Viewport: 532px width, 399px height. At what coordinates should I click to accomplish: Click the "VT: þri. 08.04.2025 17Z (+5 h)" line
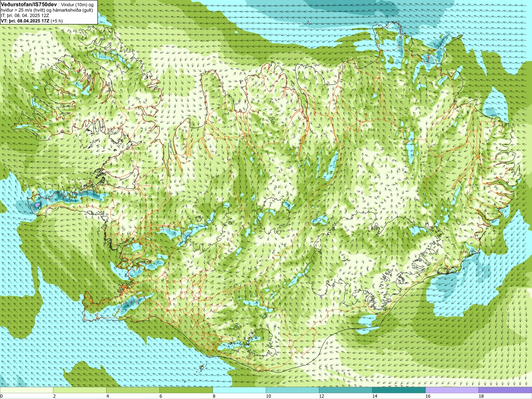(32, 21)
